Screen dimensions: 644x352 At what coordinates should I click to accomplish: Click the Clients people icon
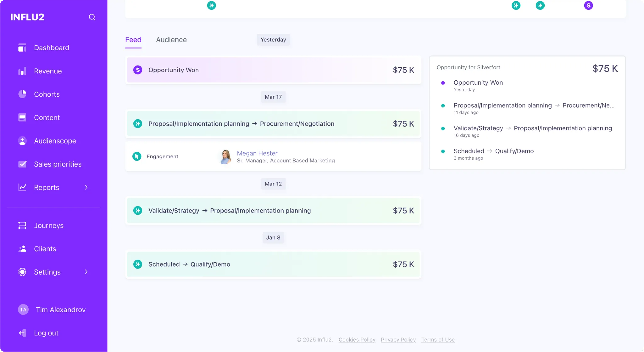[x=22, y=249]
